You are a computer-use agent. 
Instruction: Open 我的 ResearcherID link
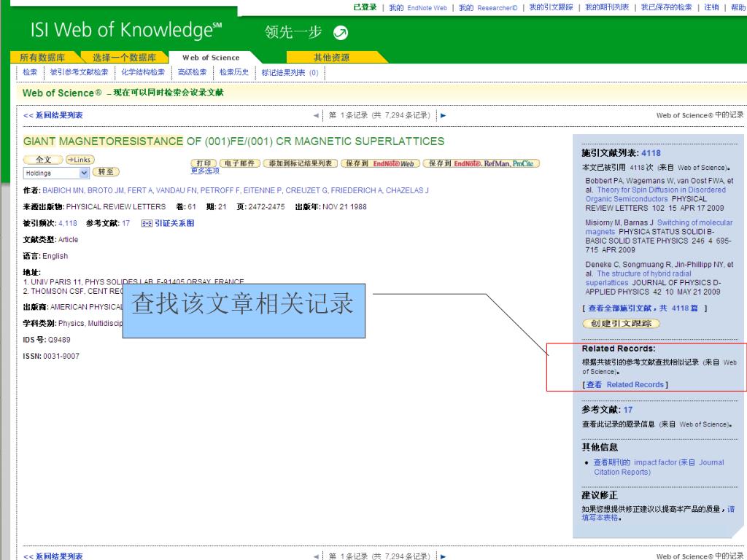click(488, 7)
